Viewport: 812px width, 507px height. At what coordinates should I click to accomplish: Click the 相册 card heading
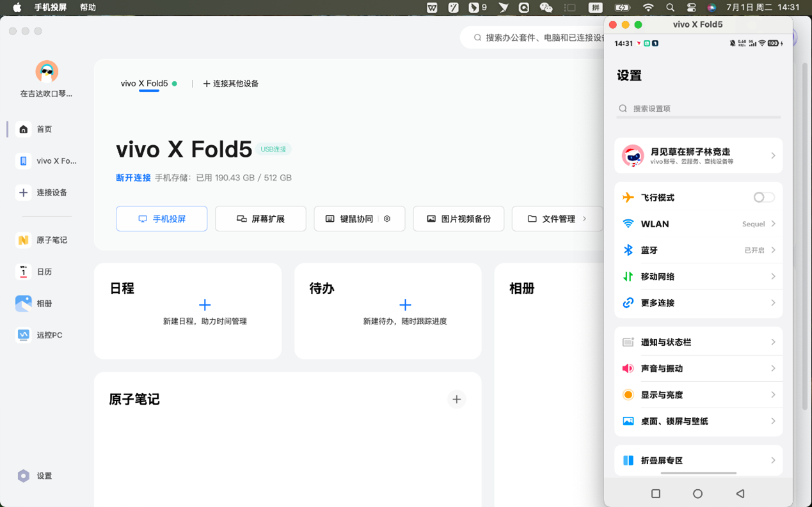click(521, 289)
